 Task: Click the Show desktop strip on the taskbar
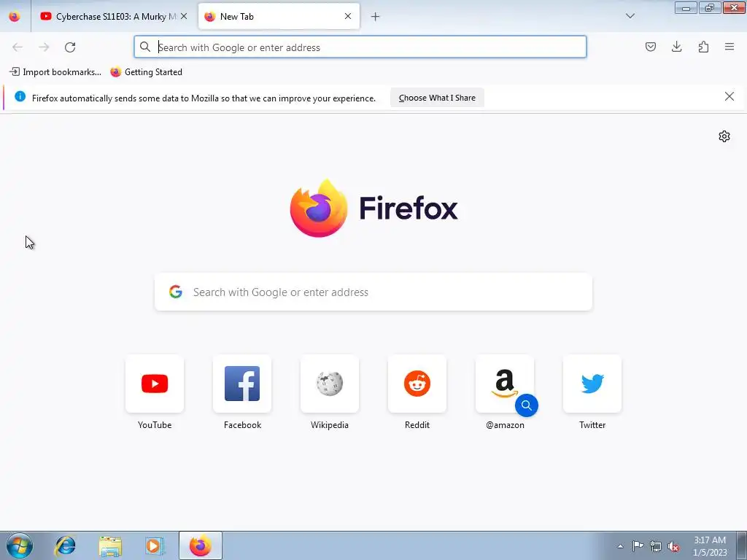(x=742, y=545)
